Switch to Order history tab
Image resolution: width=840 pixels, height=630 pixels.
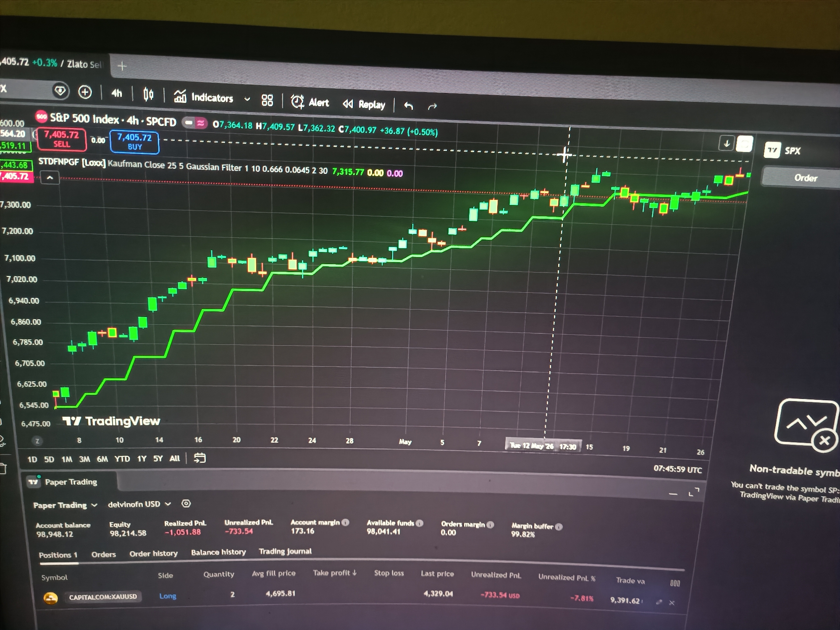(x=153, y=554)
